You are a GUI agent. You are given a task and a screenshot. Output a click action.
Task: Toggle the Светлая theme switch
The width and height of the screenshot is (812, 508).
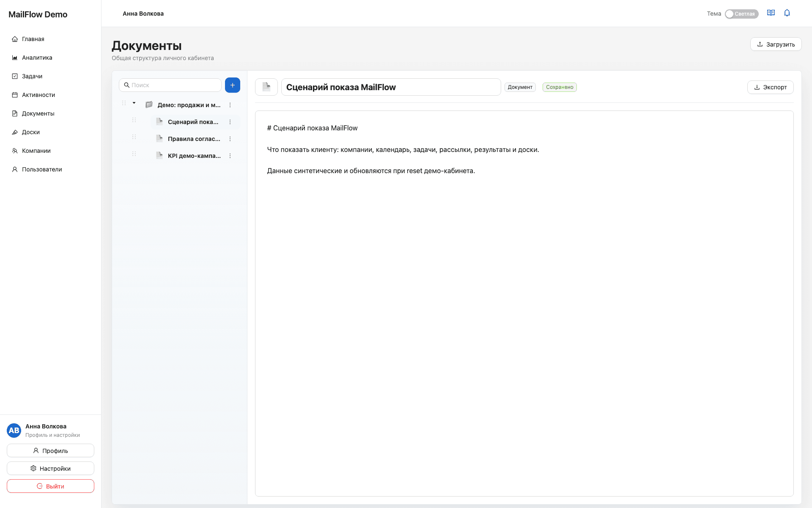point(741,14)
